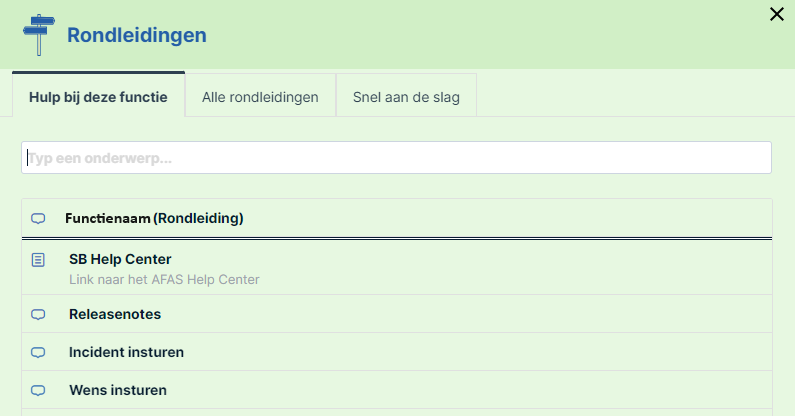The image size is (795, 416).
Task: Click the Rondleidingen header title
Action: [137, 35]
